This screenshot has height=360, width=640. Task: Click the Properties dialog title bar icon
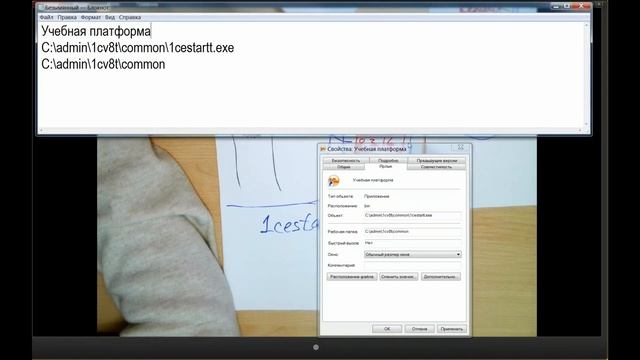[323, 149]
